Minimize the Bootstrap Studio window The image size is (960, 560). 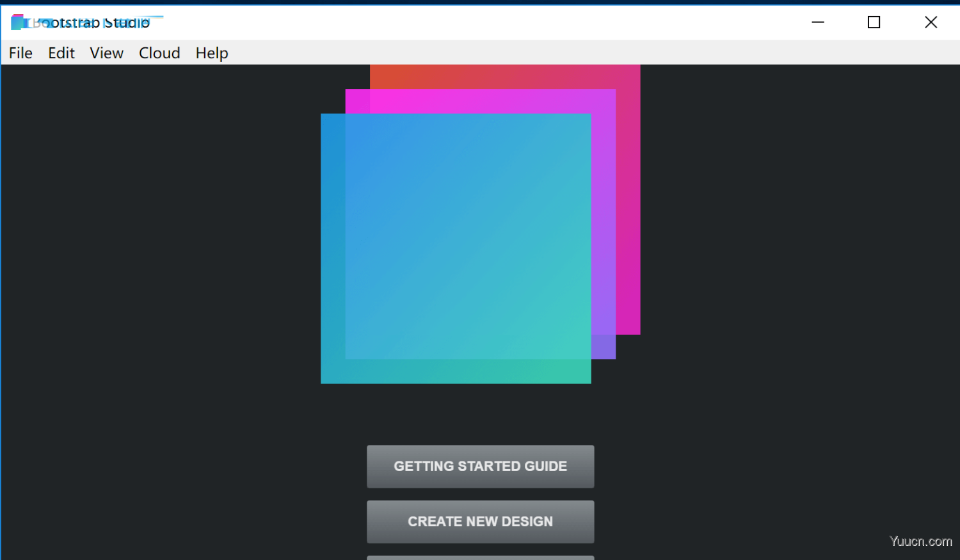(x=818, y=22)
